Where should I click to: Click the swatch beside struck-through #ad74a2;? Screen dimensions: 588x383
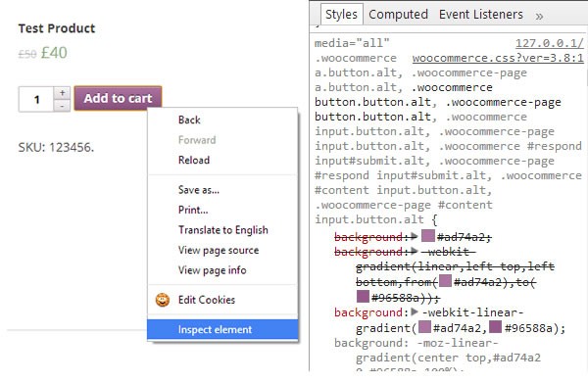click(428, 236)
